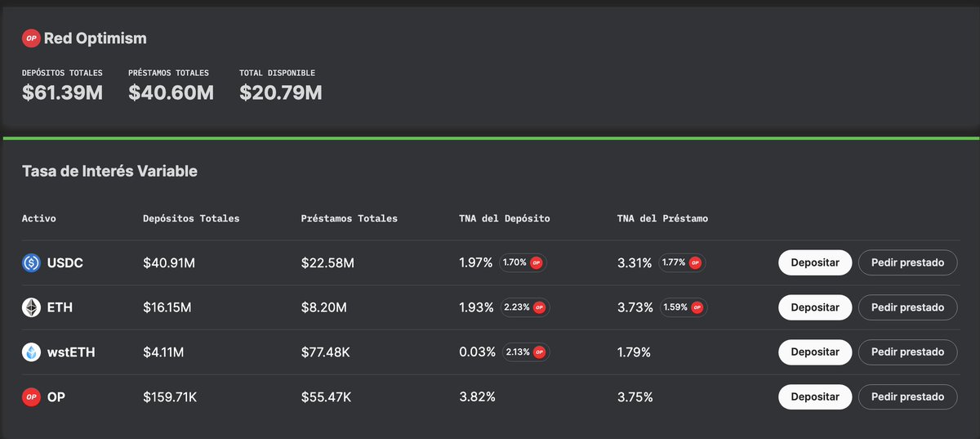Click the 2.13% OP reward badge for wstETH
The image size is (980, 439).
(526, 352)
